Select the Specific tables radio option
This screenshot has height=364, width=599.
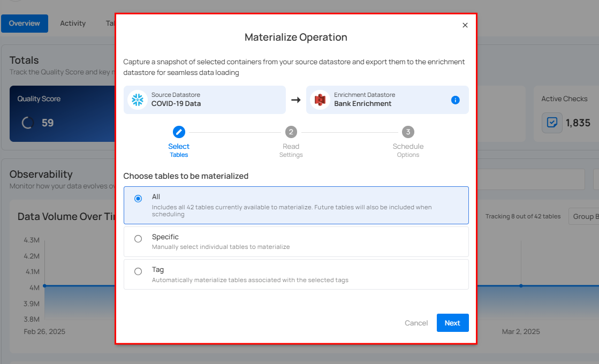pyautogui.click(x=138, y=239)
